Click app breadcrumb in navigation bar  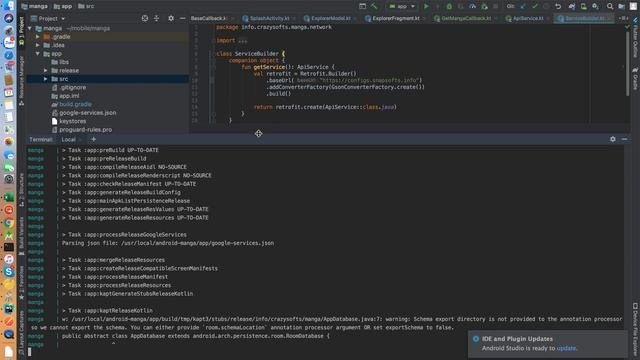point(63,6)
